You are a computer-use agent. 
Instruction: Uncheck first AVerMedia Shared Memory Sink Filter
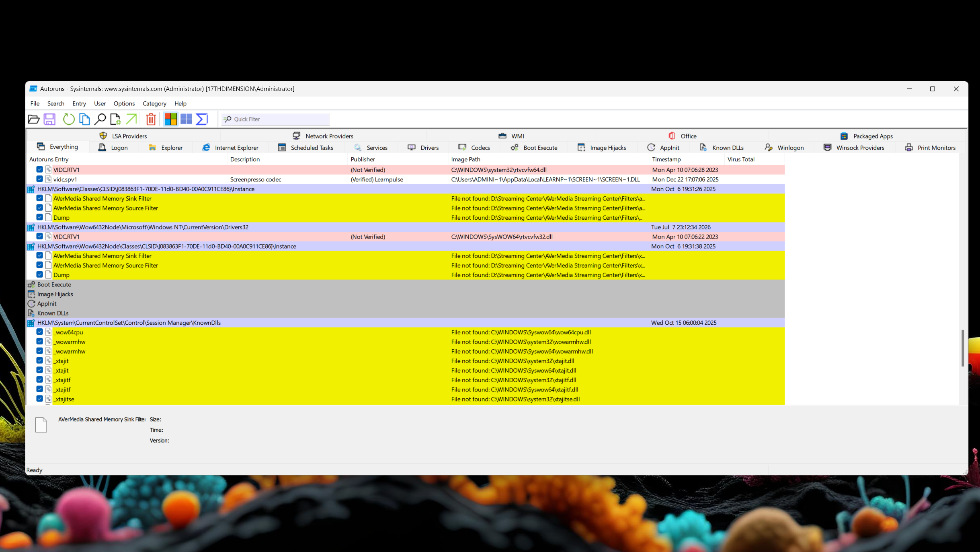click(x=39, y=198)
